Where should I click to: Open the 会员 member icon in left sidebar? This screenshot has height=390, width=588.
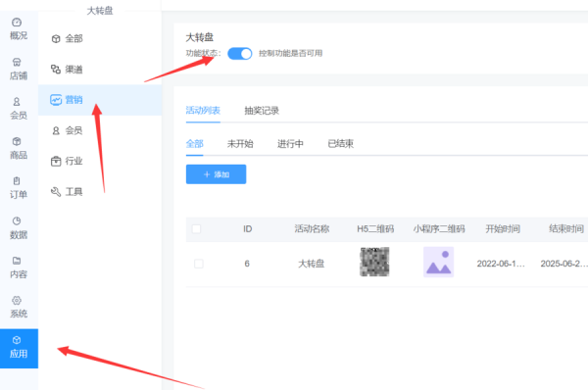coord(17,102)
